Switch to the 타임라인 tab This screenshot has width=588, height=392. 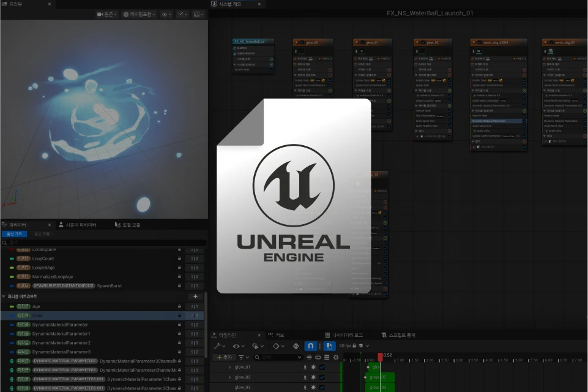227,335
